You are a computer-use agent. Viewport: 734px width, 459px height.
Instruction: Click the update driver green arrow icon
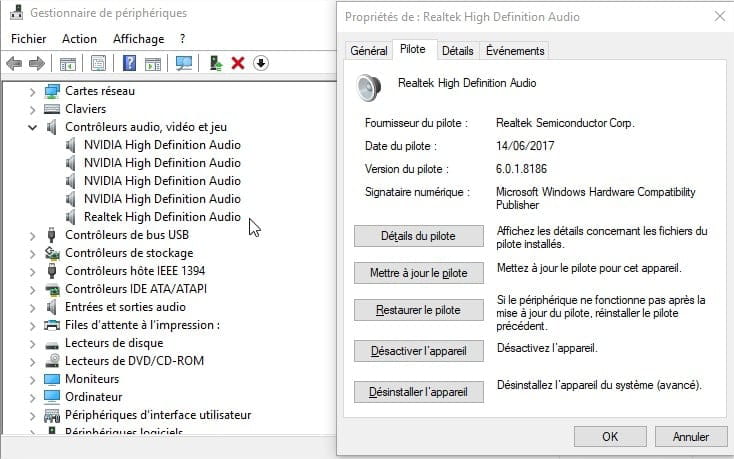(215, 63)
